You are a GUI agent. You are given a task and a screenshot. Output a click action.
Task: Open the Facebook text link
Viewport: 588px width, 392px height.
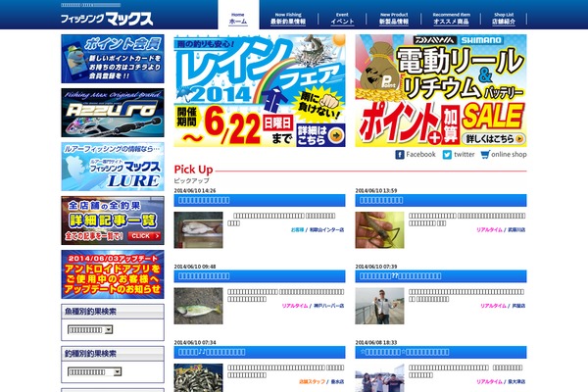[420, 154]
